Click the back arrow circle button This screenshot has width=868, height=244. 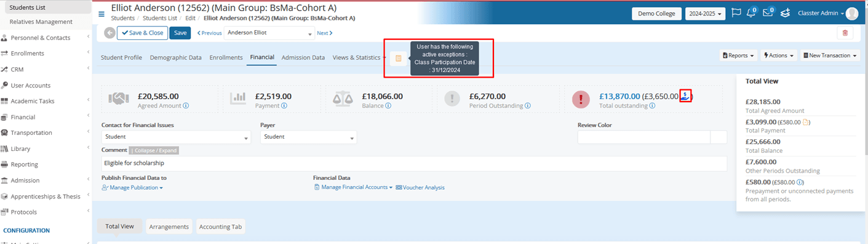point(109,33)
